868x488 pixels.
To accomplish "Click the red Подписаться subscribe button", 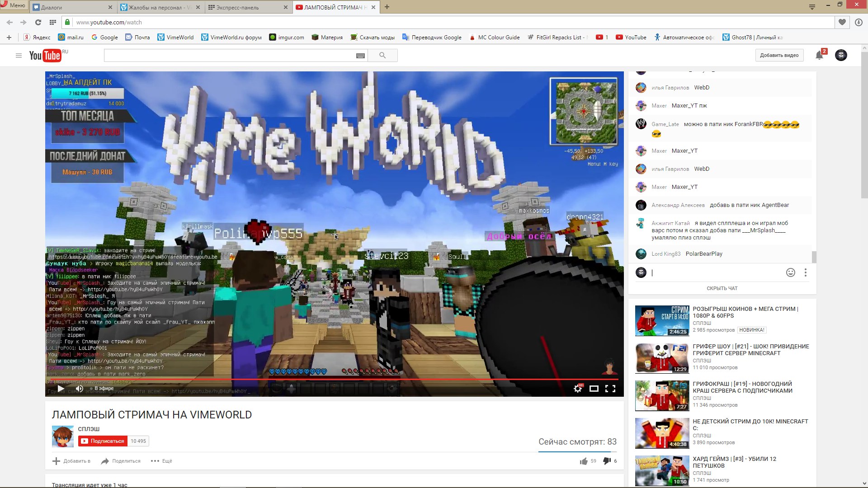I will point(103,441).
